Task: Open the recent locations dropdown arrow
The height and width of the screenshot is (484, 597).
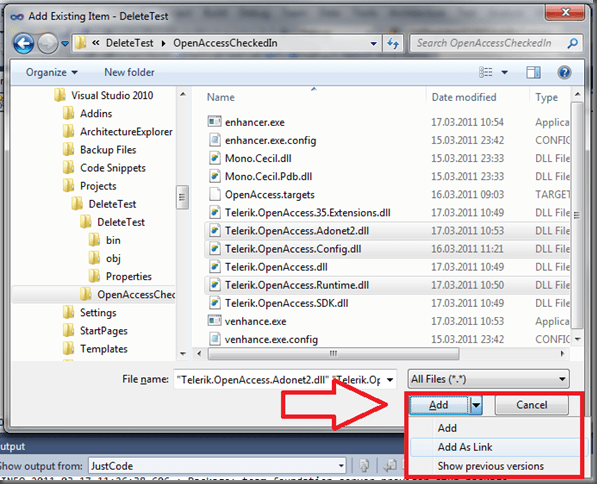Action: pos(65,44)
